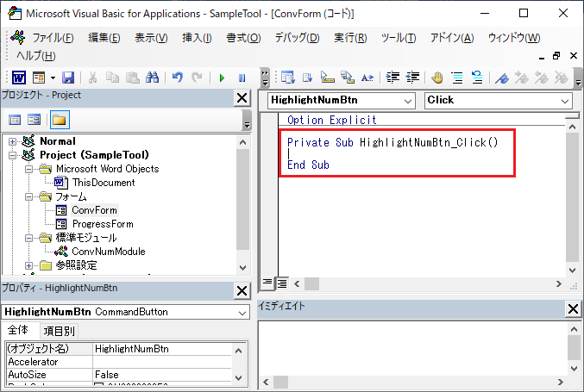This screenshot has width=584, height=392.
Task: Click the Clear All Bookmarks icon
Action: coord(561,78)
